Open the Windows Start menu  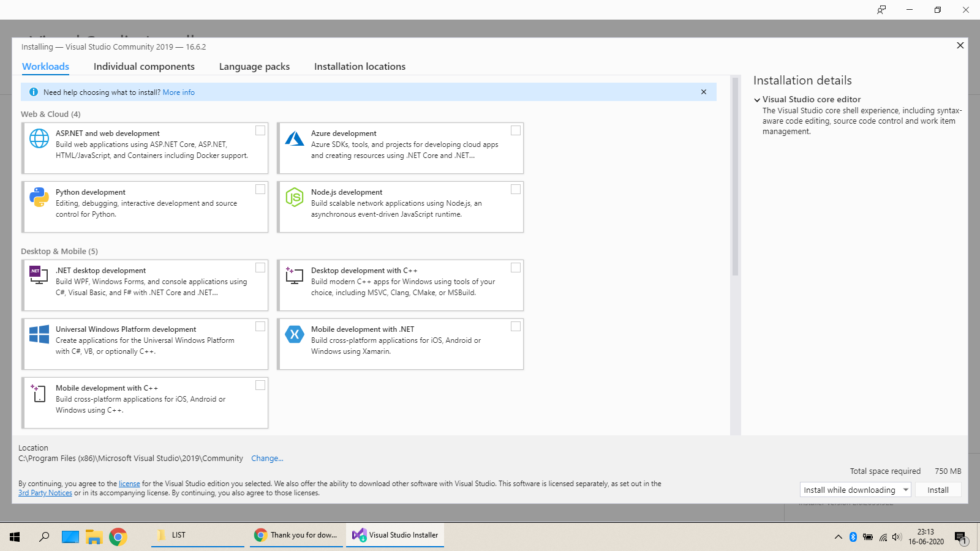(15, 537)
